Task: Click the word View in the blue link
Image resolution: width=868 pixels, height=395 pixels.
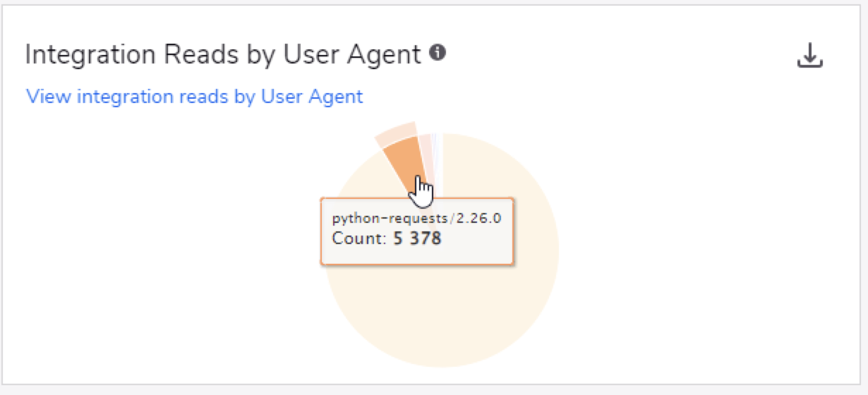Action: pyautogui.click(x=49, y=96)
